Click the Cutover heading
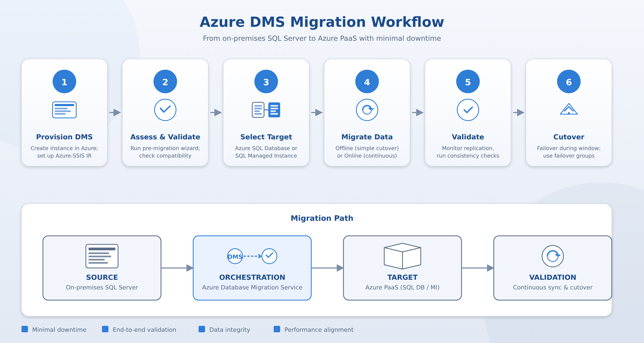Screen dimensions: 644x343 pos(569,137)
